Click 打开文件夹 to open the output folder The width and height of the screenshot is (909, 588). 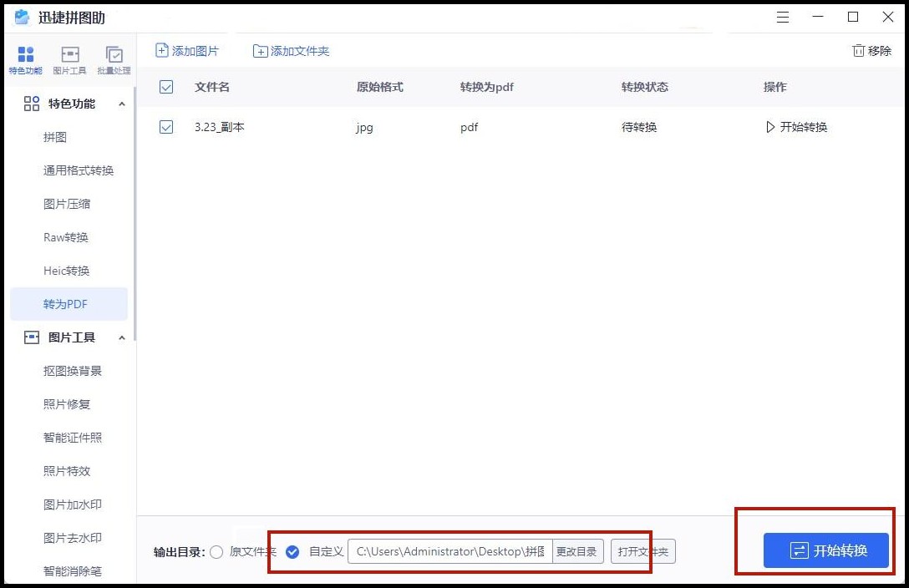pos(642,551)
